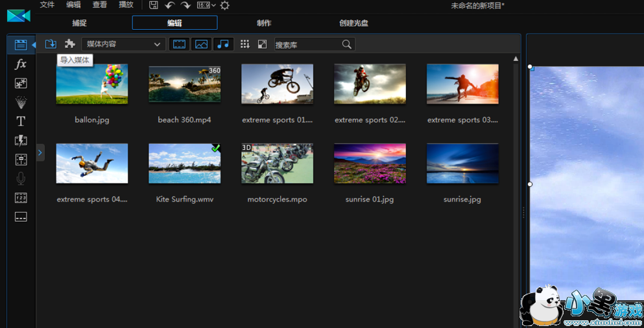Open the Effects (fx) room

click(x=21, y=64)
